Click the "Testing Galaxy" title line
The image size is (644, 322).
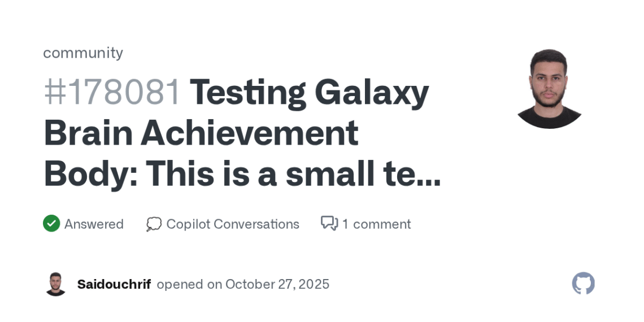(x=309, y=93)
